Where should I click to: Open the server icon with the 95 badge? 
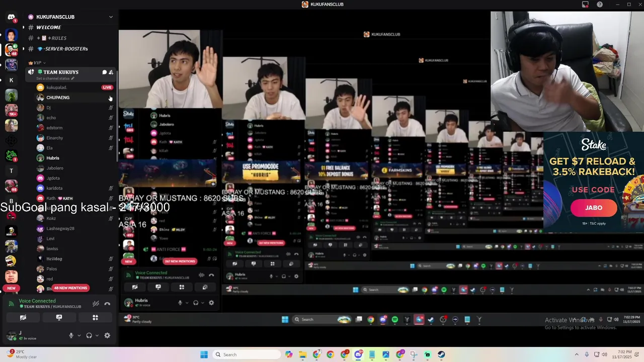(x=11, y=186)
